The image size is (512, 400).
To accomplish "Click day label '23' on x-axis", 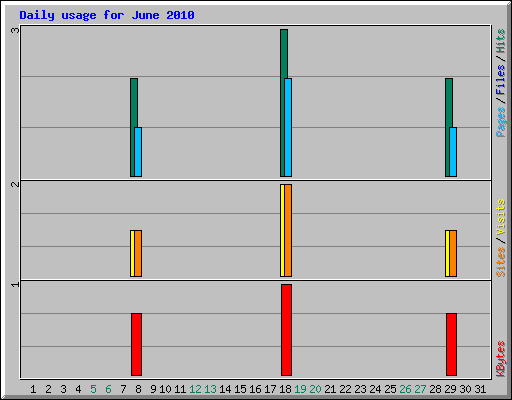I will tap(360, 389).
